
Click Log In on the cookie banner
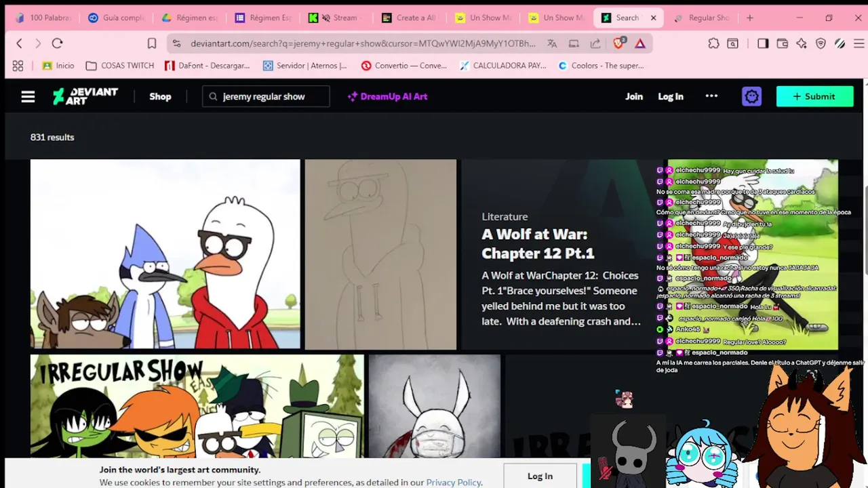tap(540, 476)
